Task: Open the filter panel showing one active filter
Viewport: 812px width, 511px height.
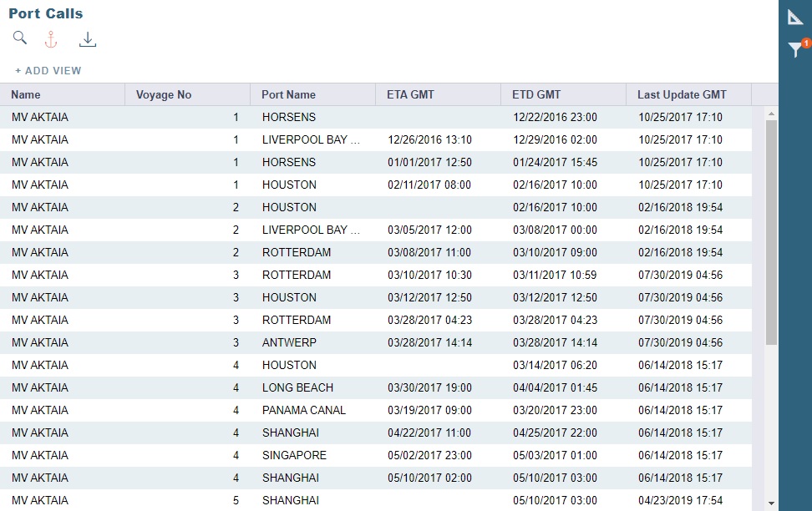Action: pyautogui.click(x=794, y=49)
